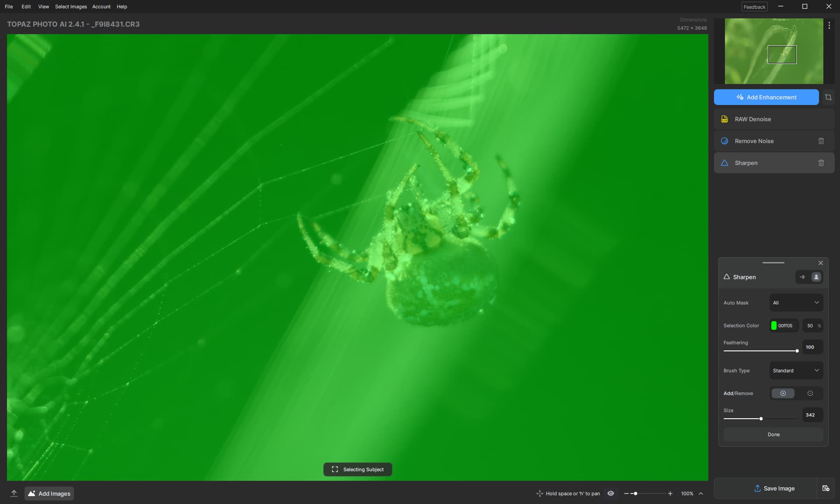Click zoom in plus icon
The height and width of the screenshot is (504, 840).
click(670, 493)
